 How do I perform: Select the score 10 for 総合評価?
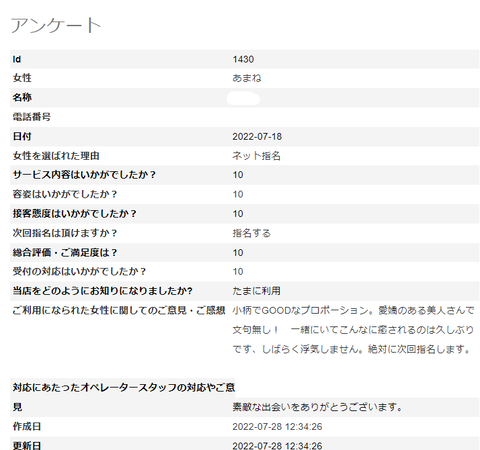coord(238,252)
